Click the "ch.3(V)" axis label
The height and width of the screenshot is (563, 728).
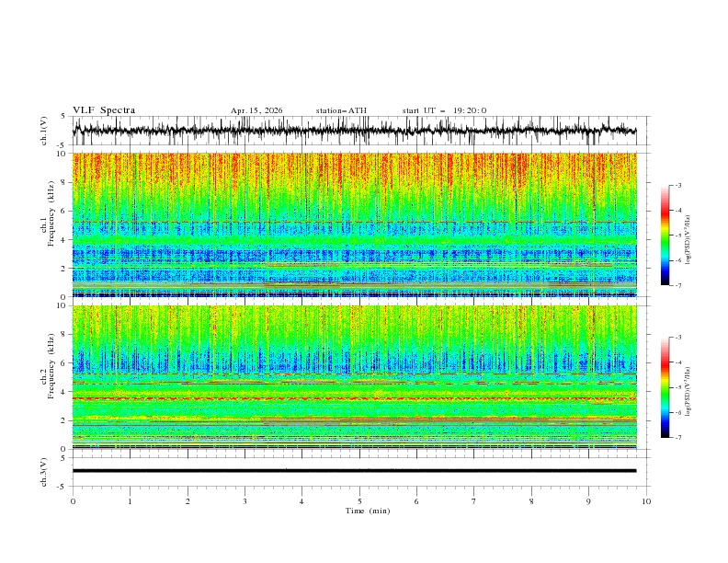pyautogui.click(x=44, y=472)
